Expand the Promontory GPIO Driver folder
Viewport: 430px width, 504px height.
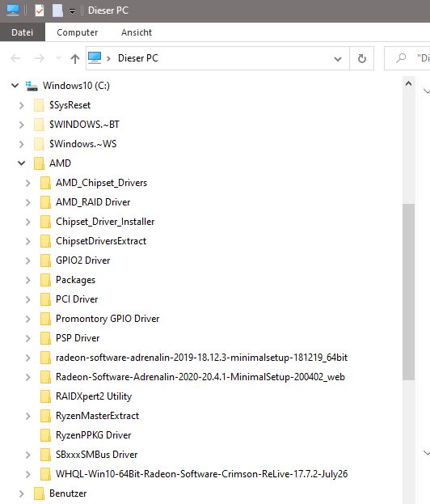tap(28, 319)
